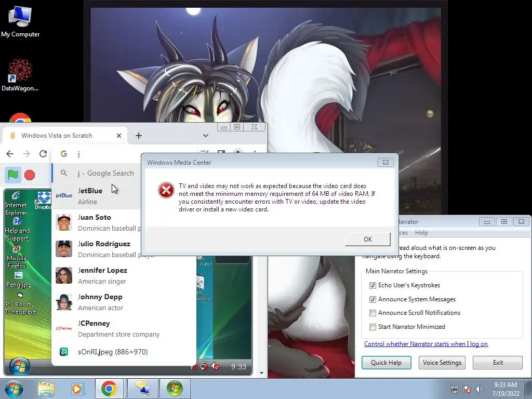
Task: Open the DataWagon desktop shortcut
Action: coord(20,75)
